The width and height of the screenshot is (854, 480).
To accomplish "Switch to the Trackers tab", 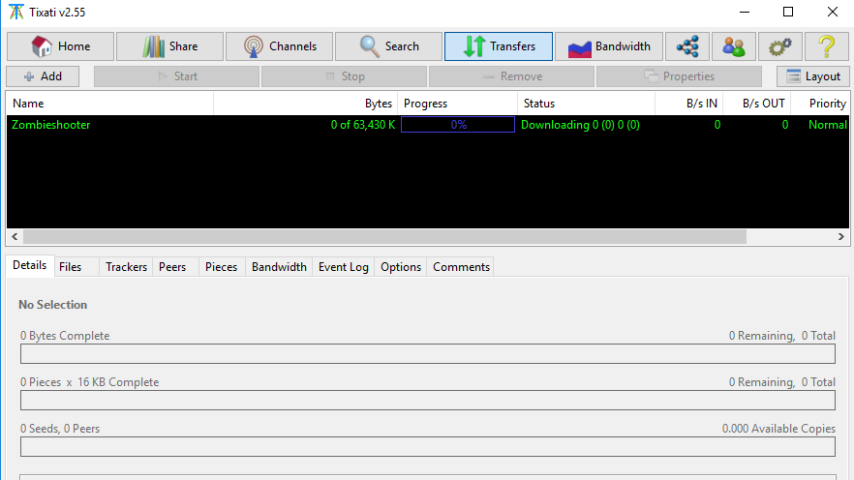I will (126, 267).
